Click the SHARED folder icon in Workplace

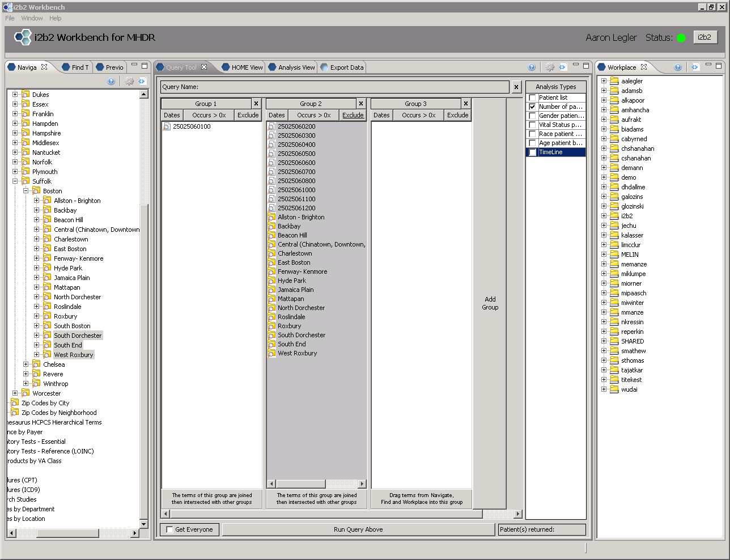coord(614,341)
